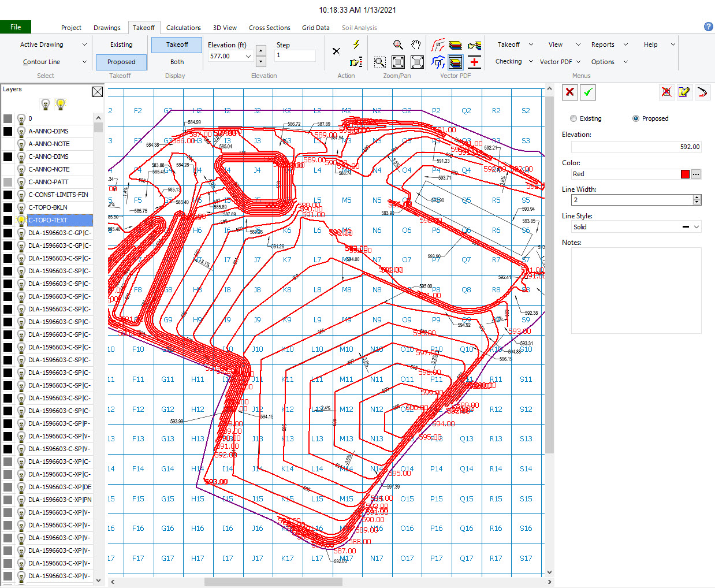The height and width of the screenshot is (588, 715).
Task: Open the yellow notepad edit icon
Action: (x=684, y=92)
